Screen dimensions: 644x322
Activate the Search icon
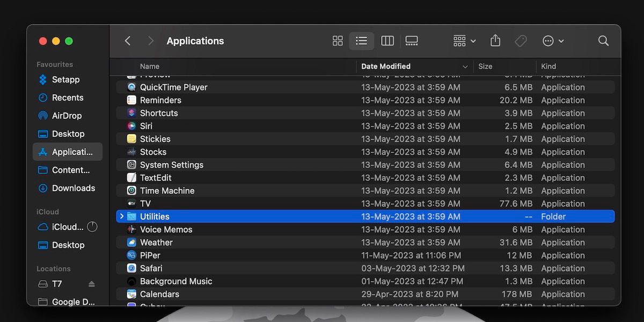point(603,41)
